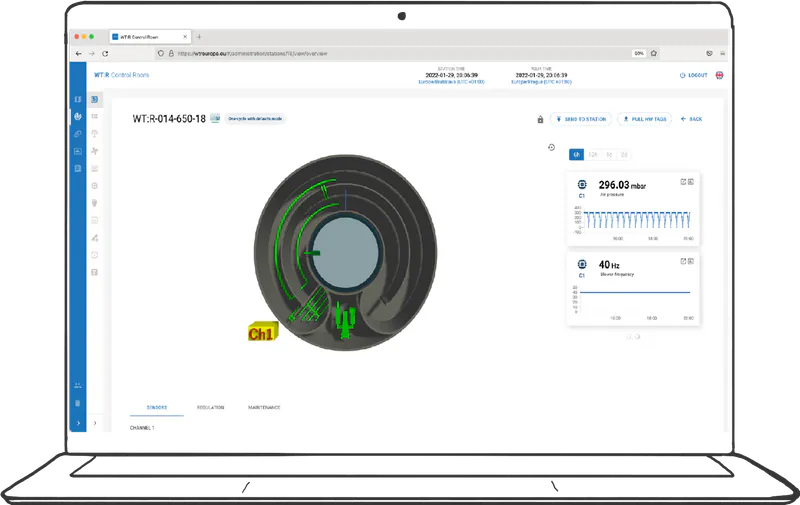Open the Regulation tab
Image resolution: width=800 pixels, height=505 pixels.
click(210, 408)
